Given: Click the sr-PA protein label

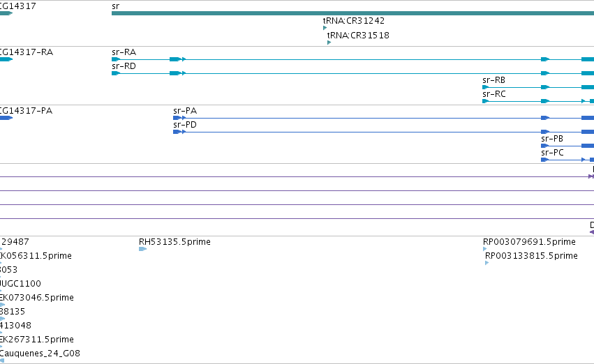Looking at the screenshot, I should point(185,111).
